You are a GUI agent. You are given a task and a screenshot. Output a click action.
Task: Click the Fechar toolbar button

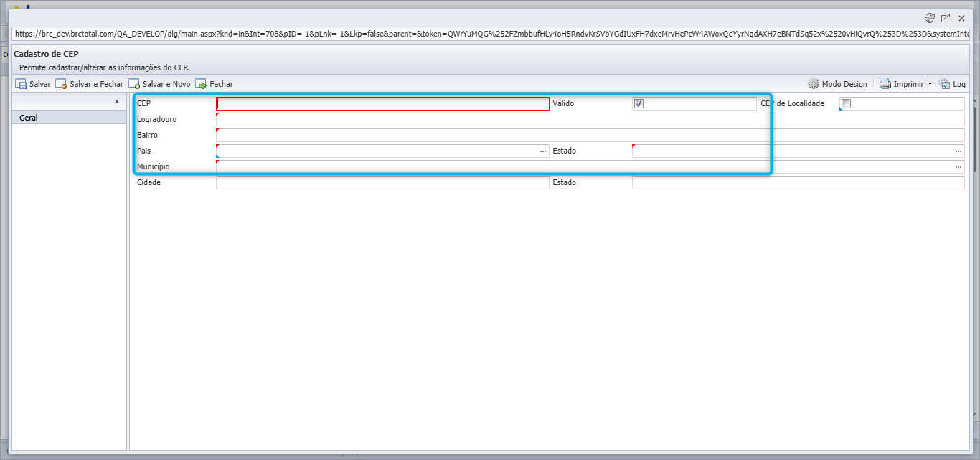click(x=215, y=84)
